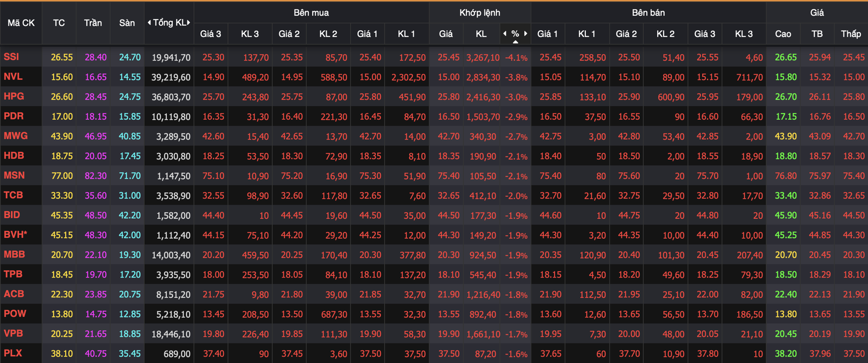This screenshot has width=868, height=363.
Task: Select the Bên mua group header
Action: pyautogui.click(x=311, y=13)
